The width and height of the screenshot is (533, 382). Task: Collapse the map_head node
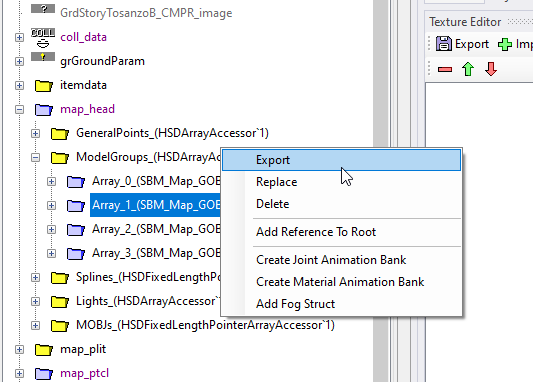pos(19,109)
